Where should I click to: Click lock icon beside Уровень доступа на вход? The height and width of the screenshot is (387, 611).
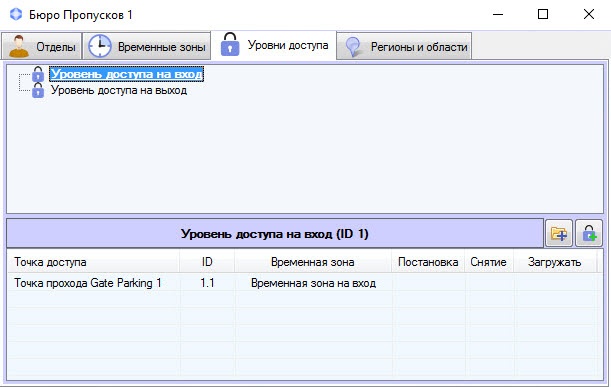38,74
